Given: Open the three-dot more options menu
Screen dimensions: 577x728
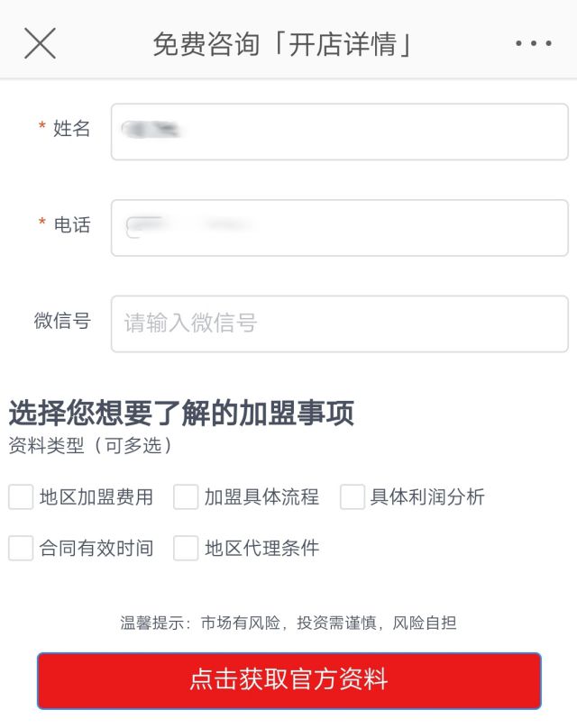Looking at the screenshot, I should click(533, 43).
